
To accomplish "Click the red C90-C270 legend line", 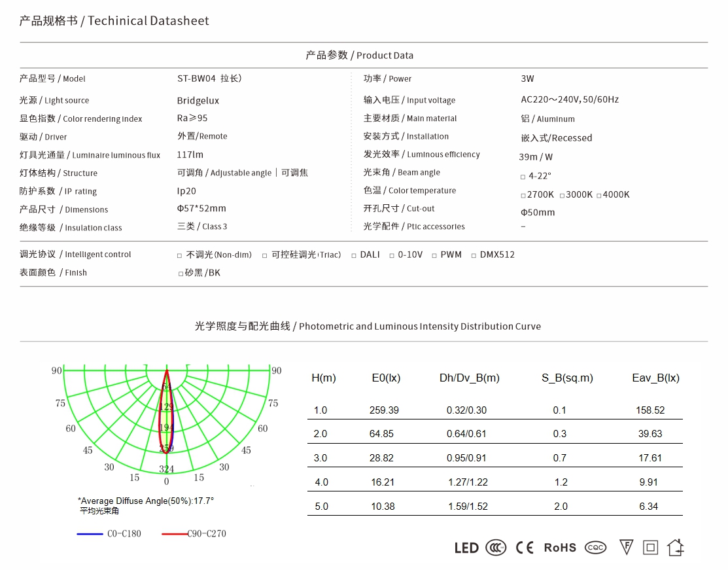I will [x=175, y=534].
